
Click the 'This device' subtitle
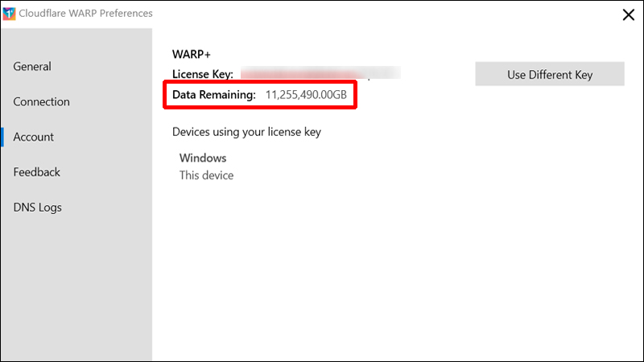click(206, 175)
